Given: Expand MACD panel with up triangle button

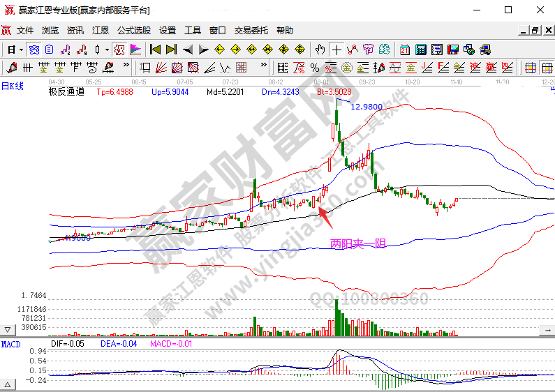Looking at the screenshot, I should click(8, 384).
